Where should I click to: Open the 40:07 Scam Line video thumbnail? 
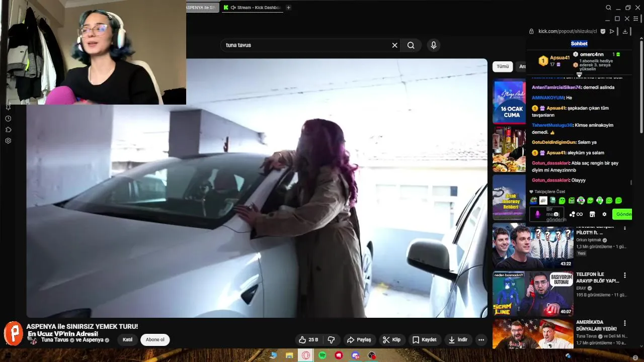click(x=533, y=294)
